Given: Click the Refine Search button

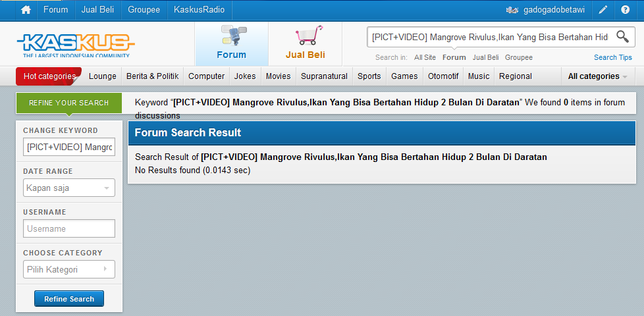Looking at the screenshot, I should (x=69, y=299).
